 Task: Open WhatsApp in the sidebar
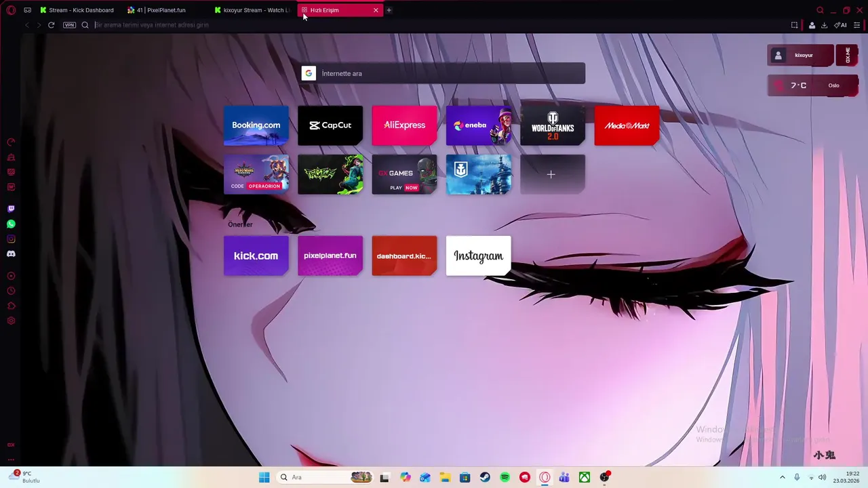(11, 224)
